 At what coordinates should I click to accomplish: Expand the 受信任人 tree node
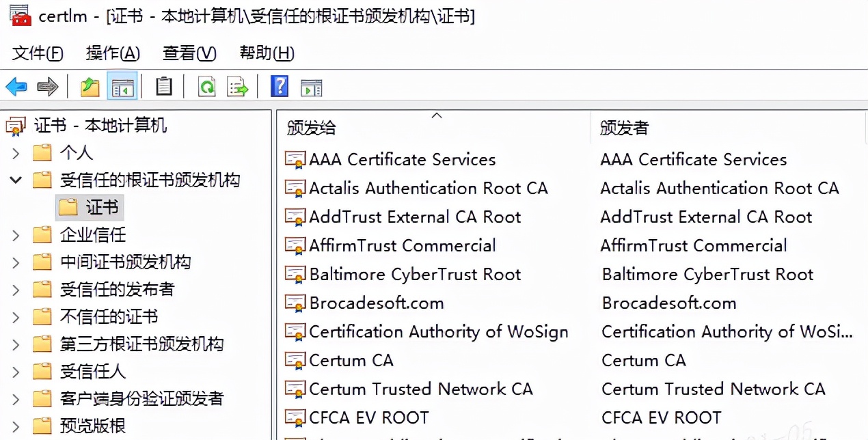(16, 372)
